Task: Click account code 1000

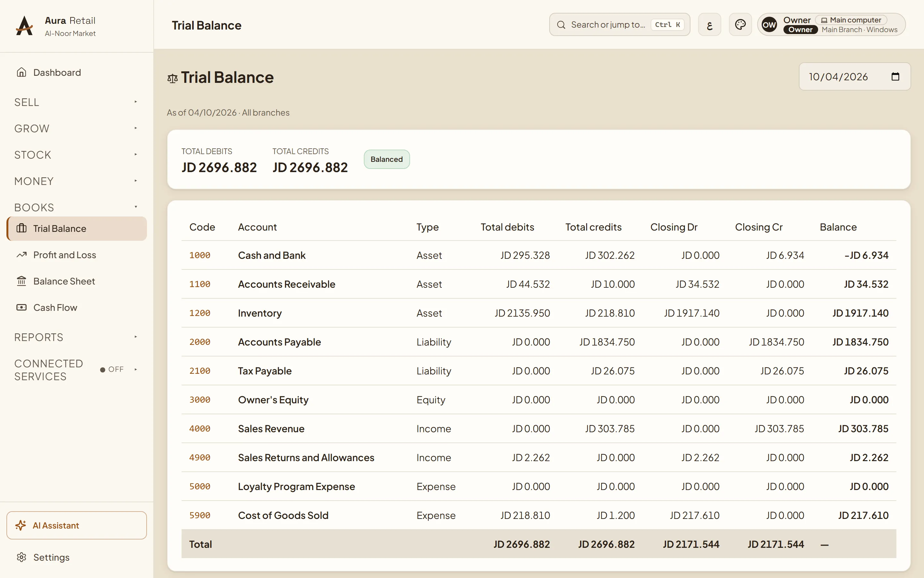Action: [200, 255]
